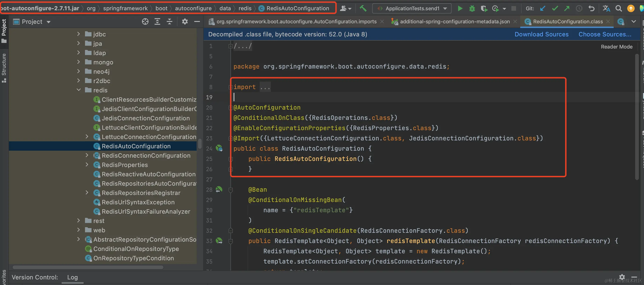Click the Choose Sources link
The width and height of the screenshot is (644, 285).
605,34
